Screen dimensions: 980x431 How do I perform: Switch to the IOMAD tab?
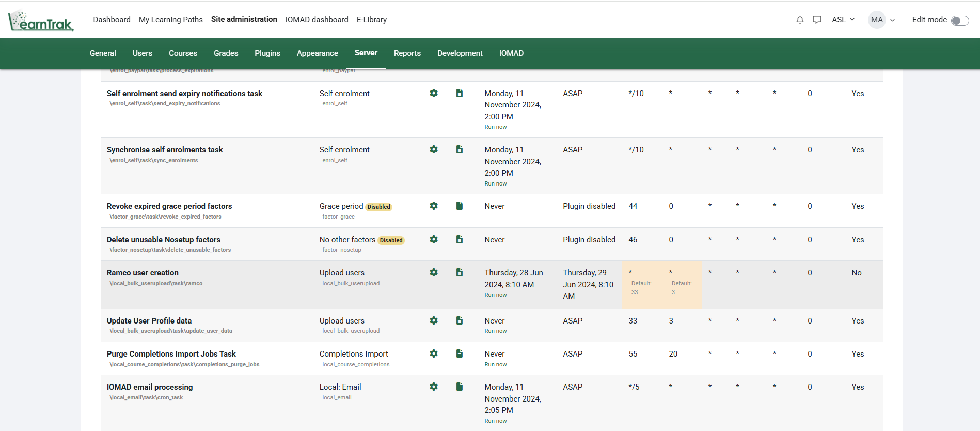pos(511,53)
